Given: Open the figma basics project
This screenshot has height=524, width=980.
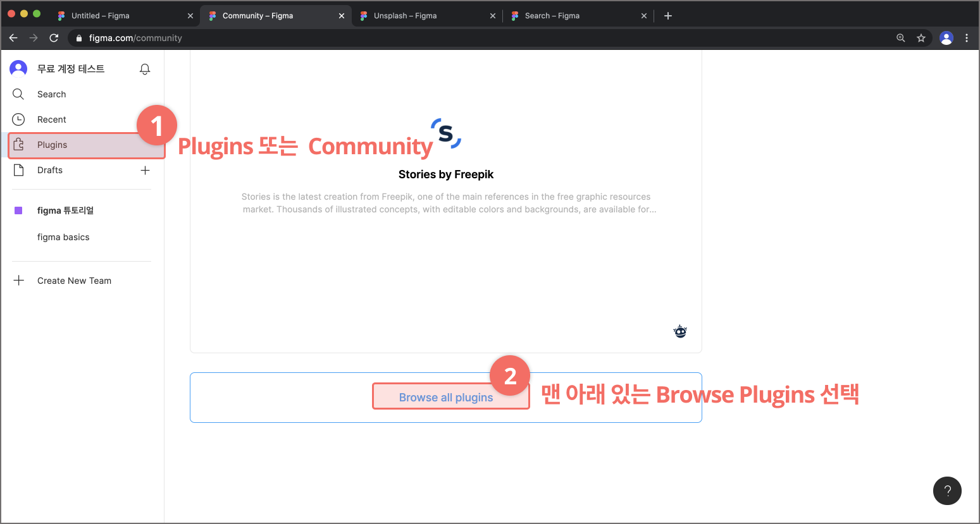Looking at the screenshot, I should click(63, 237).
